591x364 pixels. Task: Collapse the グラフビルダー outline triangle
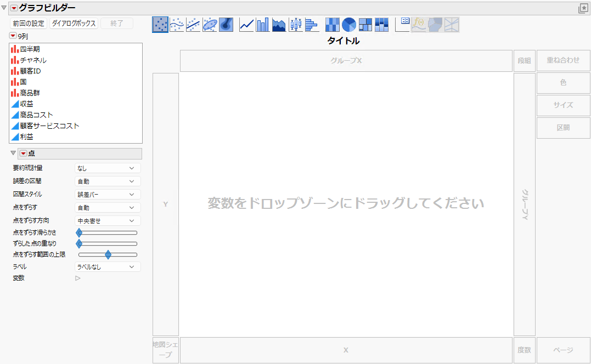click(4, 8)
